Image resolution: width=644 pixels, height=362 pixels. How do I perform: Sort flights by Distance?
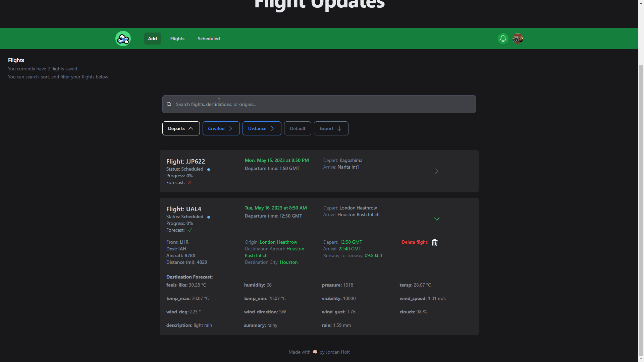pos(262,128)
